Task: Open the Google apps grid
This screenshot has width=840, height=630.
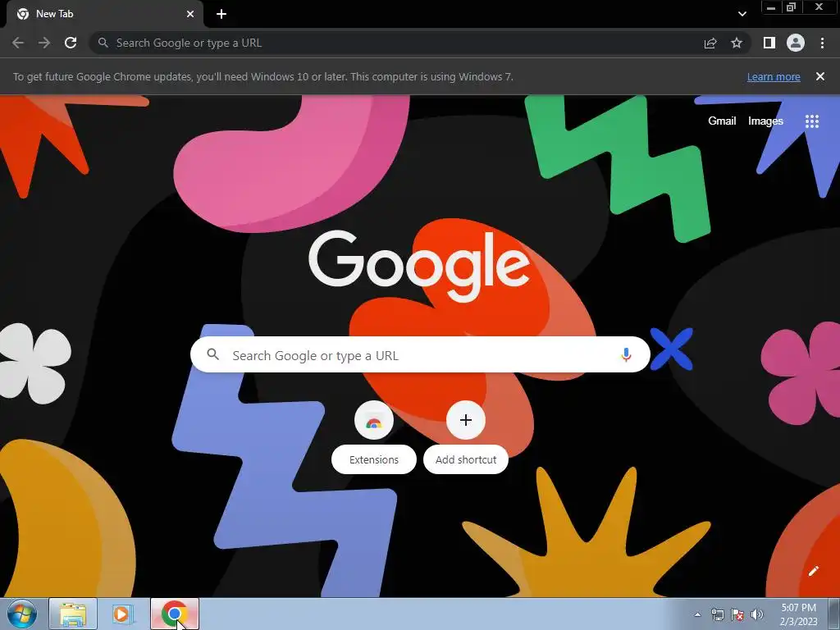Action: [x=812, y=121]
